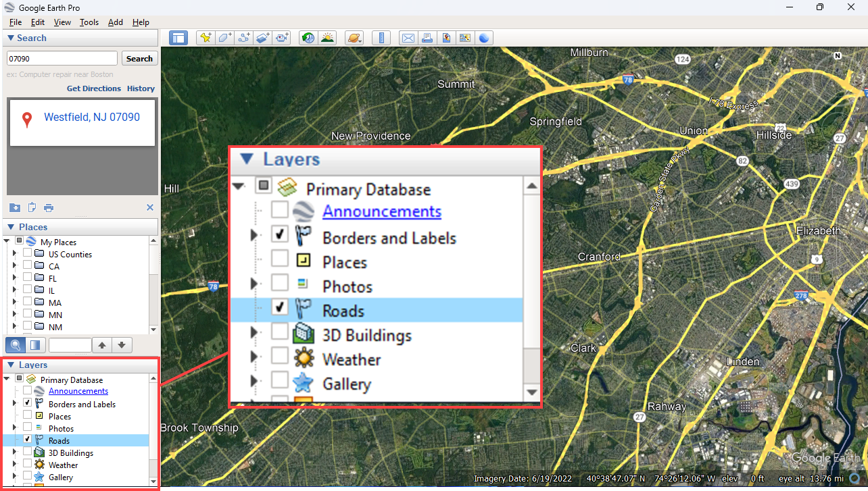Click the red pin beside Westfield result
This screenshot has width=868, height=491.
[x=27, y=120]
